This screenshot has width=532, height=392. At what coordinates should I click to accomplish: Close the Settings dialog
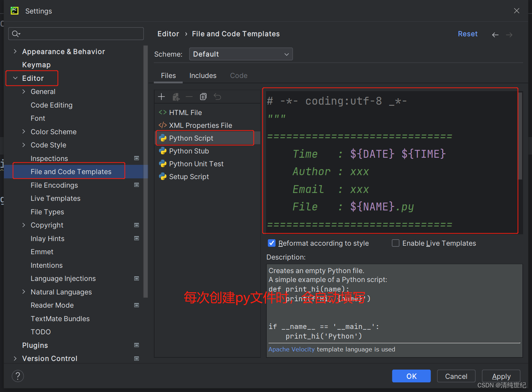coord(516,11)
